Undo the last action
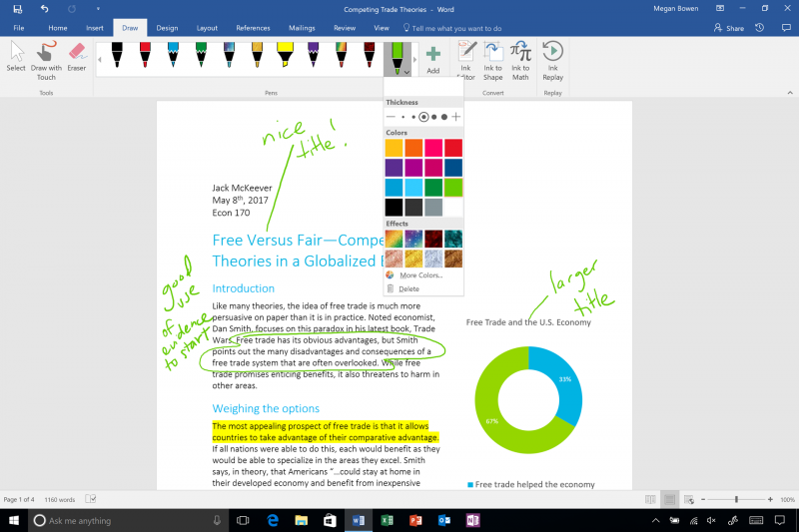 44,9
